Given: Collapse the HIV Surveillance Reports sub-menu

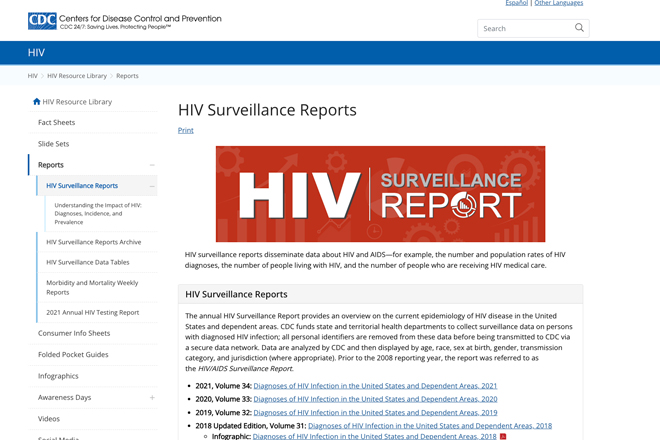Looking at the screenshot, I should (x=152, y=186).
